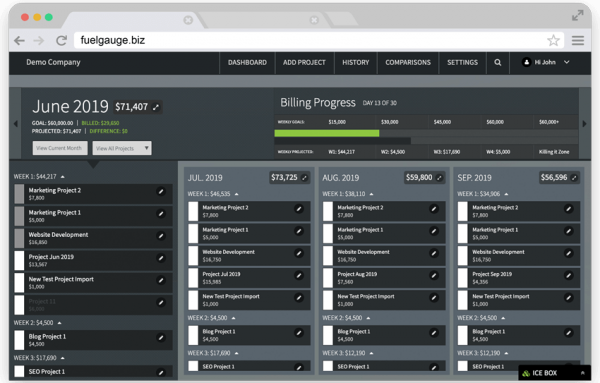Edit Blog Project 1 in June Week 2
This screenshot has height=383, width=600.
pos(161,338)
